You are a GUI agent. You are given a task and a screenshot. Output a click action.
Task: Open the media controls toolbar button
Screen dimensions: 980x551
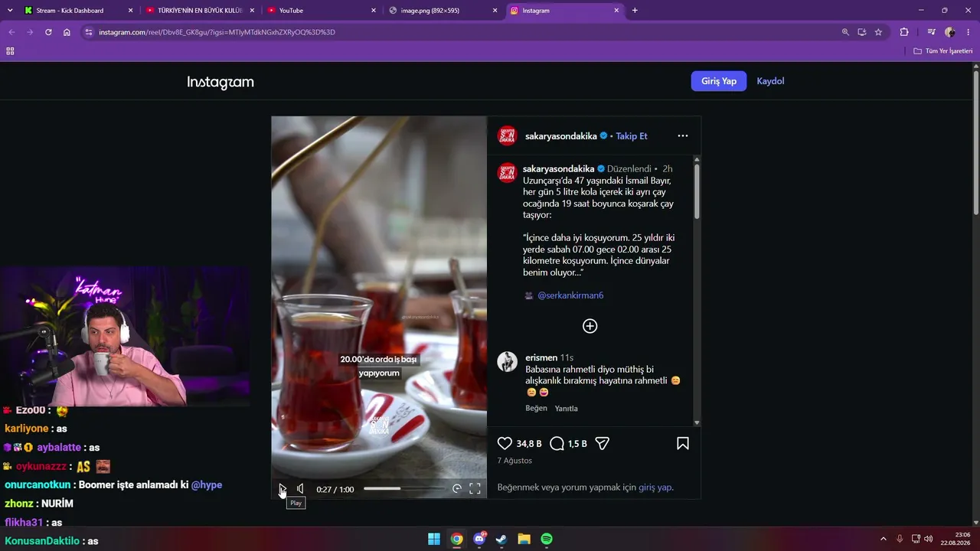click(931, 32)
